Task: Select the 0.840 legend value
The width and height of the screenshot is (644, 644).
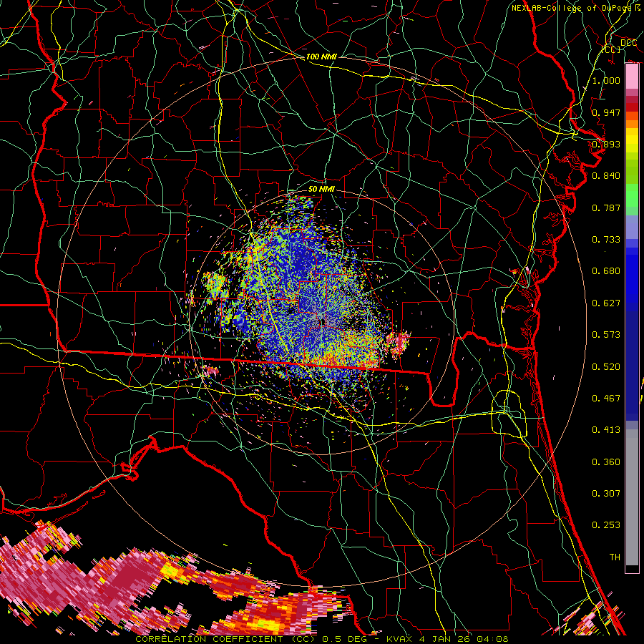Action: (x=606, y=175)
